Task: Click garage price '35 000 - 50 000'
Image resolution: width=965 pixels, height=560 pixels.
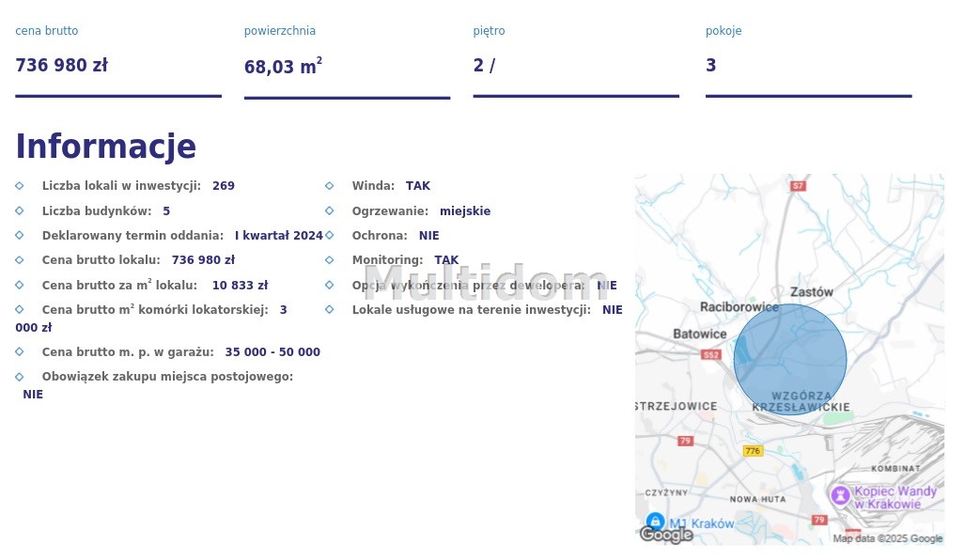Action: tap(272, 352)
